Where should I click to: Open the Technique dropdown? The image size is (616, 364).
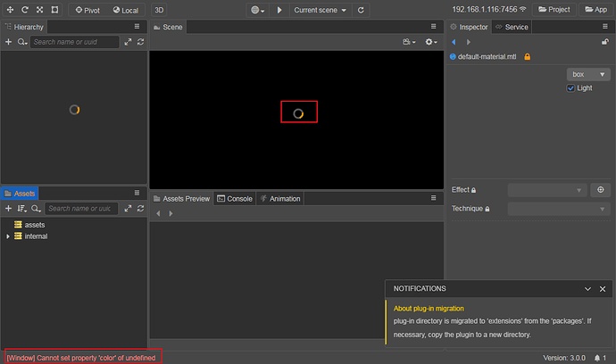point(559,209)
